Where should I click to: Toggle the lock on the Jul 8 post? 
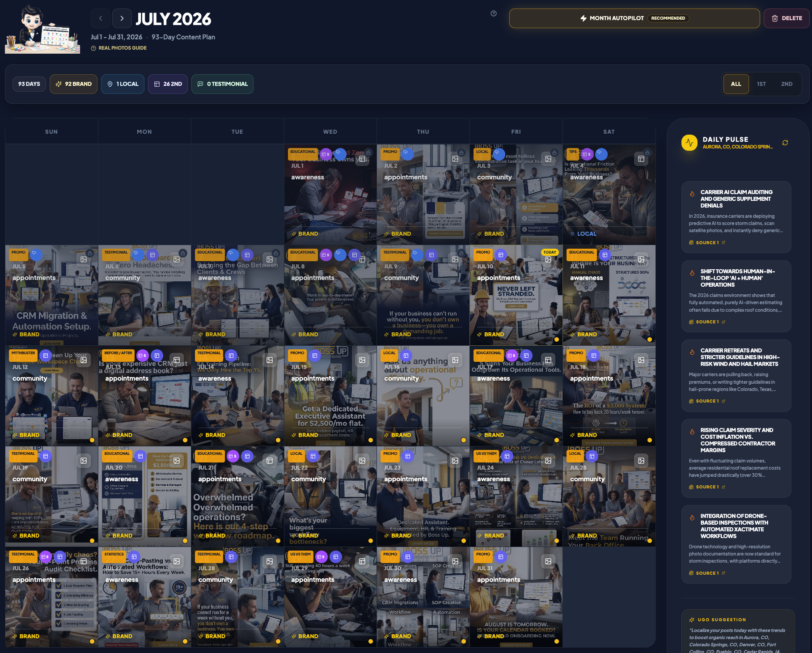pyautogui.click(x=368, y=253)
